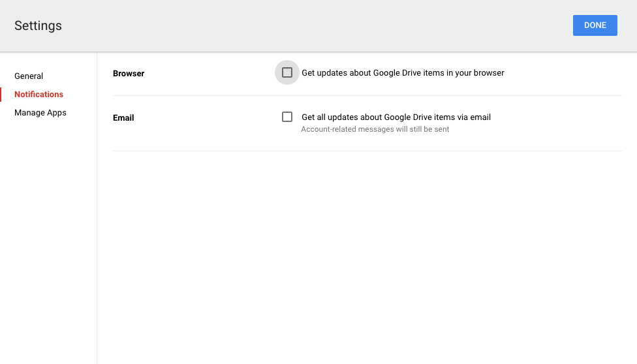Tick the email updates checkbox
The image size is (637, 364).
point(287,117)
